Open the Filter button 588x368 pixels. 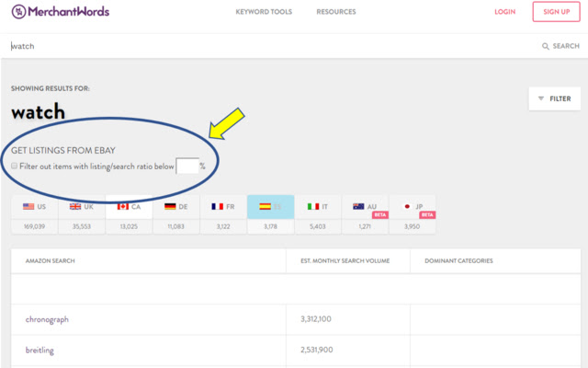click(x=555, y=98)
